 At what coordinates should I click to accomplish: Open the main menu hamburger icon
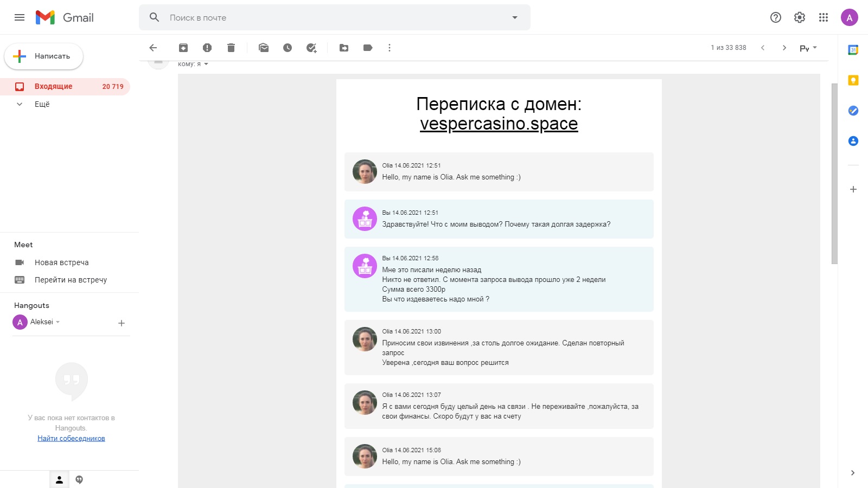(20, 17)
